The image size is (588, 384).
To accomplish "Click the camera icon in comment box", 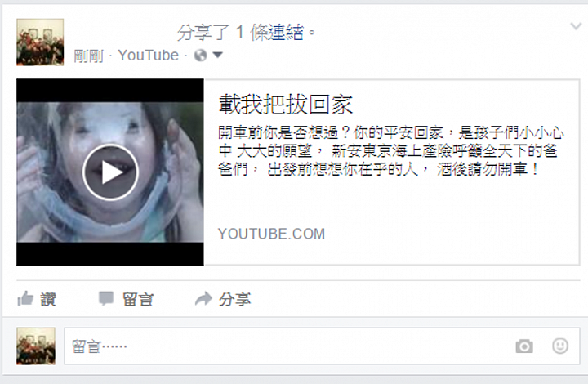I will coord(524,346).
